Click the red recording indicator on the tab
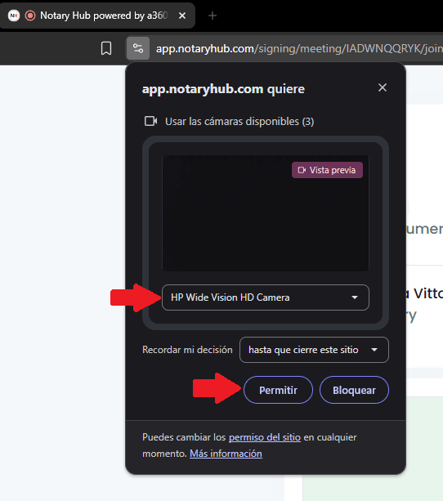This screenshot has width=443, height=501. coord(30,15)
